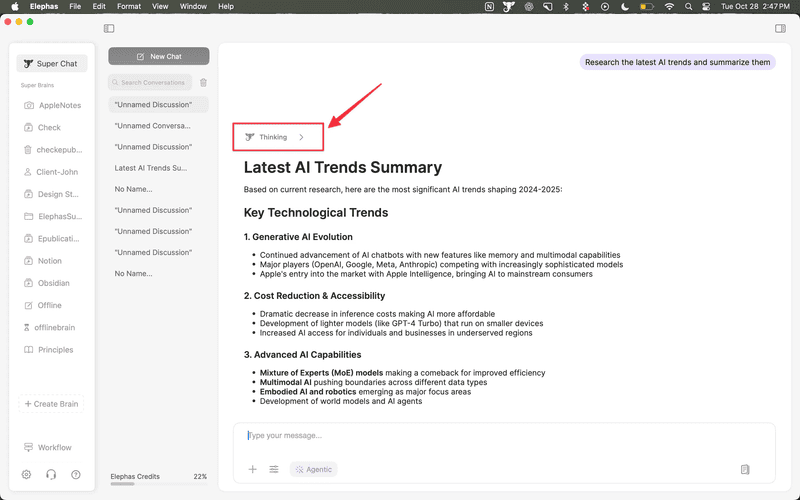Click the headphones support icon

tap(51, 475)
